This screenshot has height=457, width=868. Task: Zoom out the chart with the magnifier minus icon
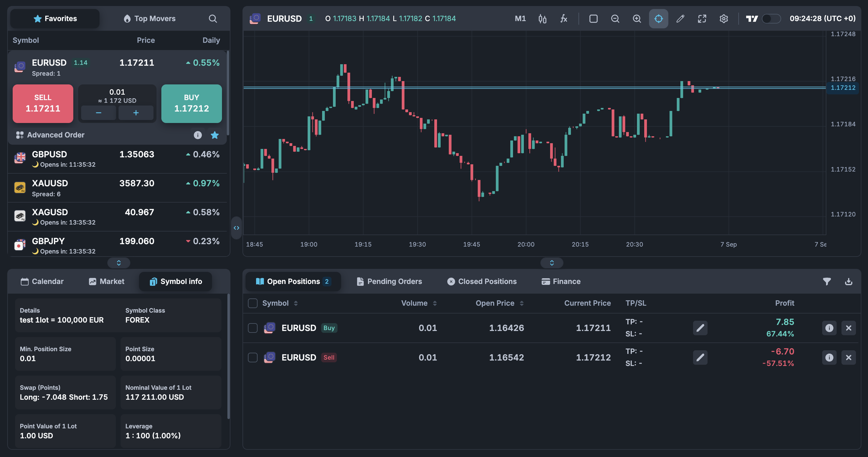(x=615, y=18)
